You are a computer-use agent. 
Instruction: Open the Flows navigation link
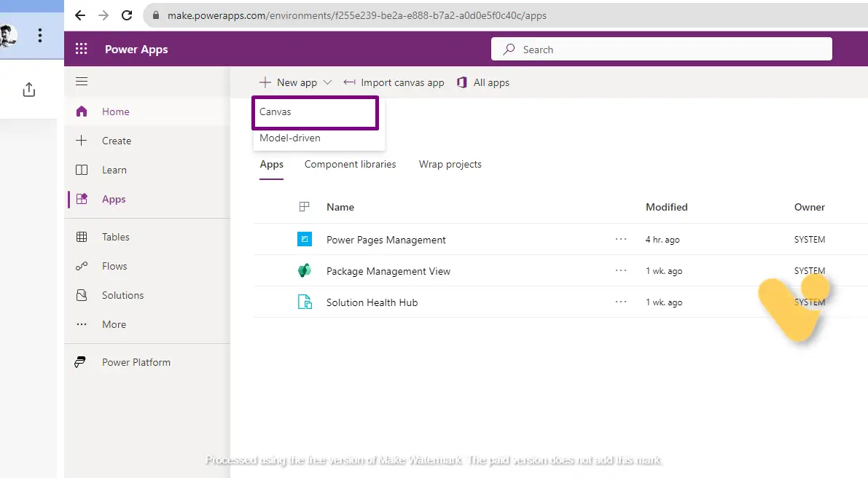click(114, 266)
